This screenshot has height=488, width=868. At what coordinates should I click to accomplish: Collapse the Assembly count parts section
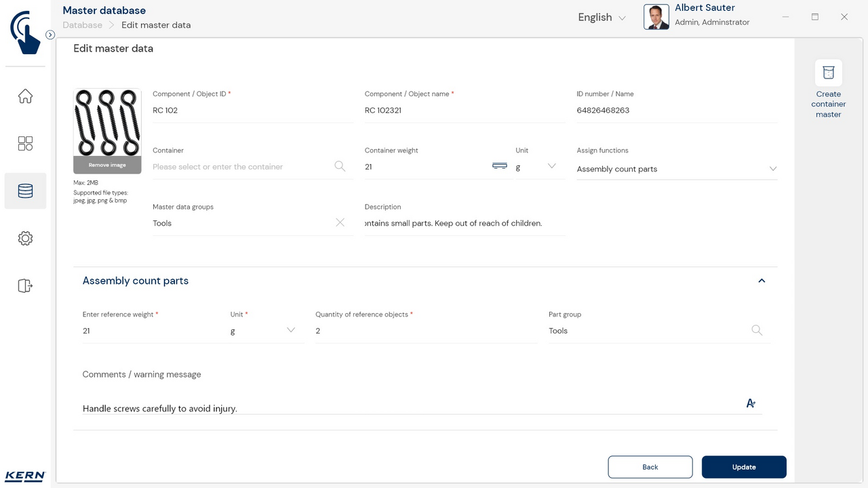click(x=762, y=281)
